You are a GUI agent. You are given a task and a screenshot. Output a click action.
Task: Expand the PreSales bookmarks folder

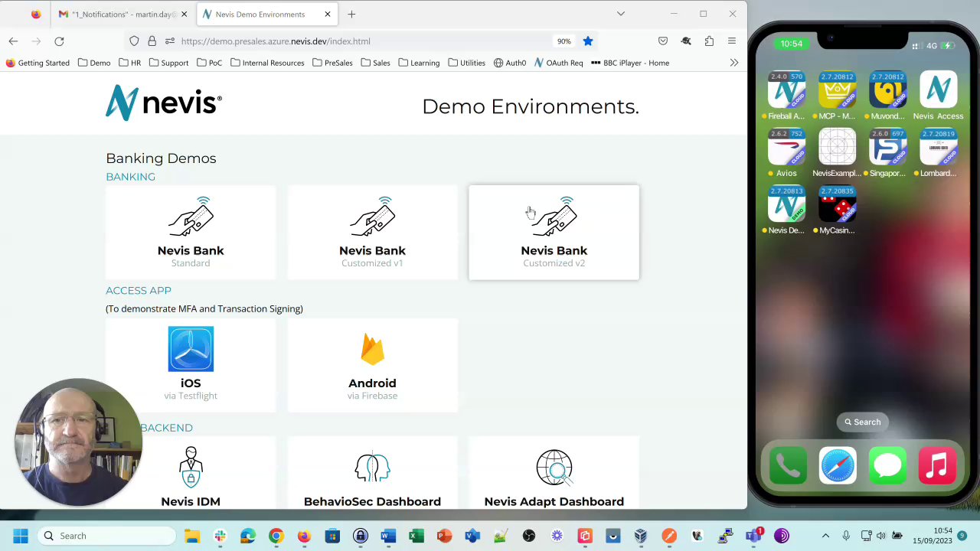point(332,63)
